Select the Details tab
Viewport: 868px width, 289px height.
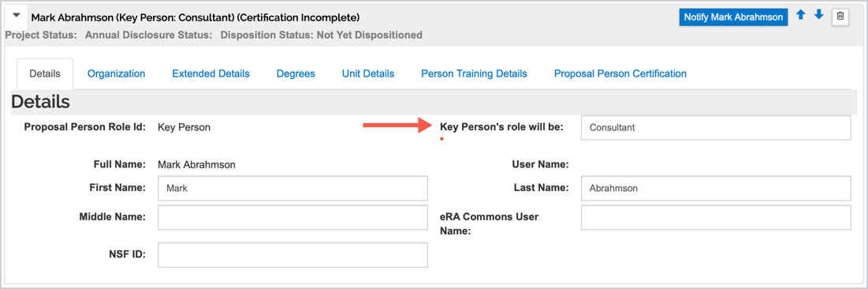(x=45, y=73)
